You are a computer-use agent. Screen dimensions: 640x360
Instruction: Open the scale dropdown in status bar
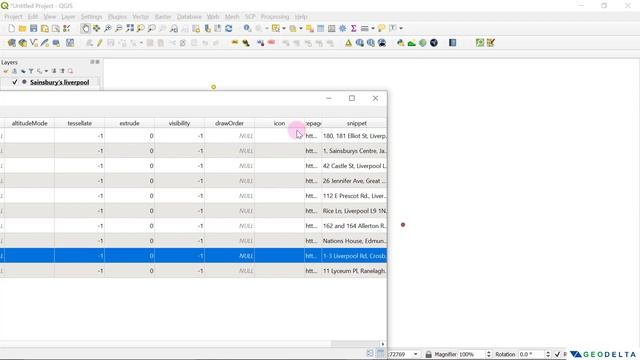tap(416, 354)
